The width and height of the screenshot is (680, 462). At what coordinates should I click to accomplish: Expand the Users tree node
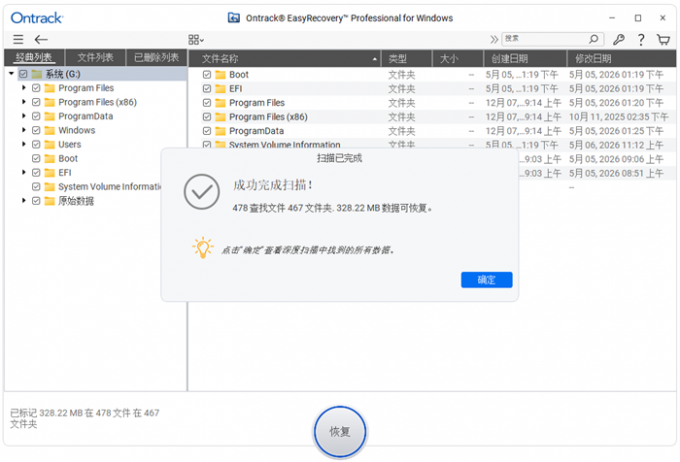[24, 144]
